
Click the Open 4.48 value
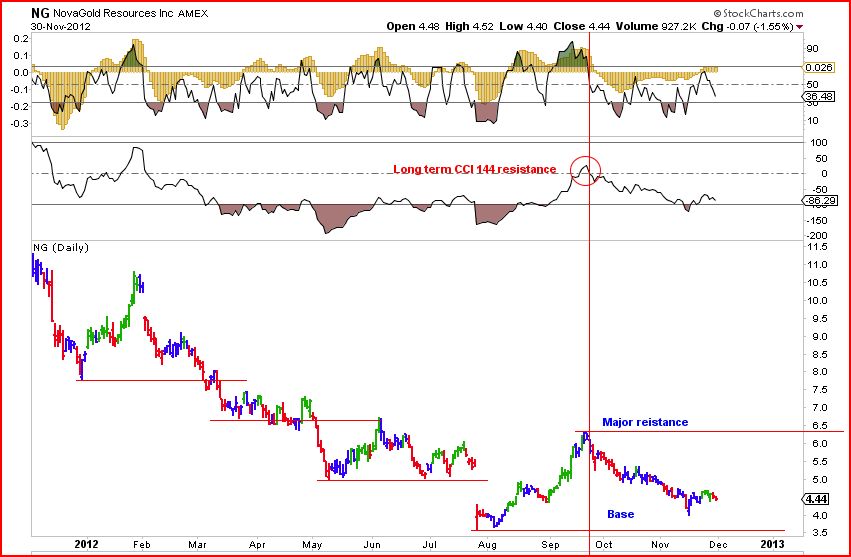pos(413,26)
